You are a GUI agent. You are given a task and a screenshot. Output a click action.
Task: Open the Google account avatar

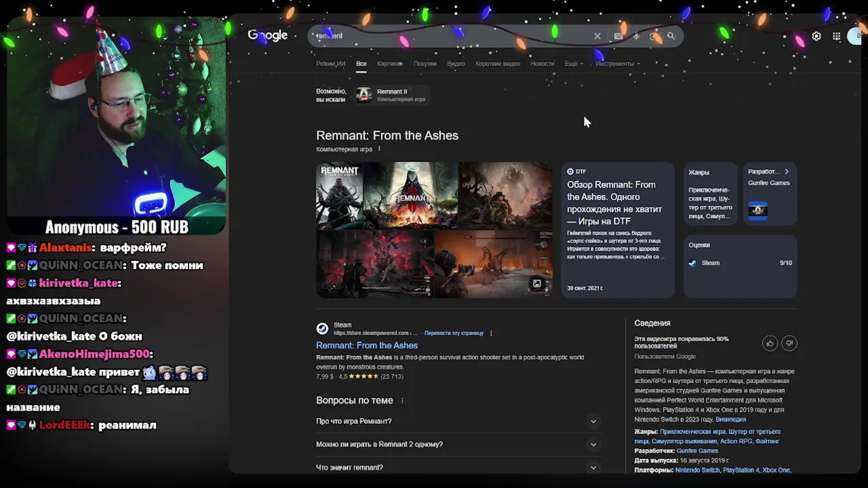pos(856,37)
